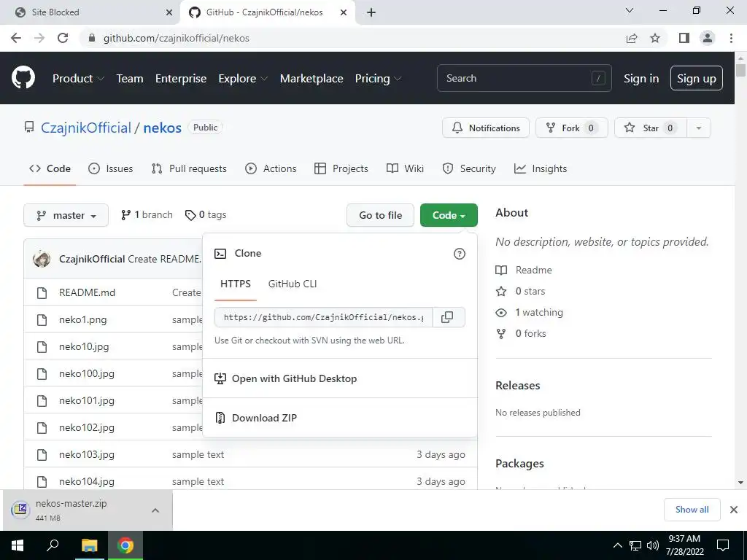
Task: Click the 1 branch link
Action: 147,215
